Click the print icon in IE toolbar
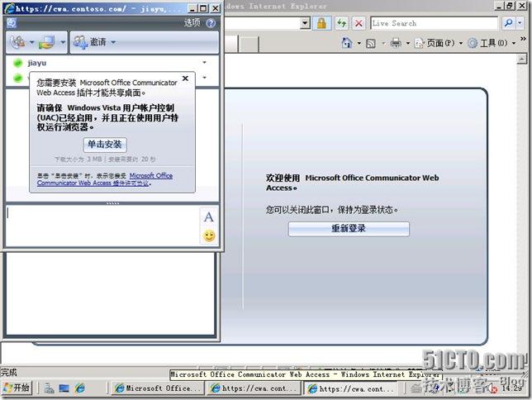The width and height of the screenshot is (532, 400). pos(396,43)
